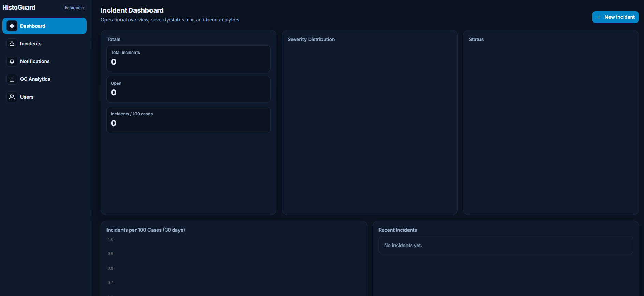Click the Notifications bell icon

pyautogui.click(x=12, y=61)
